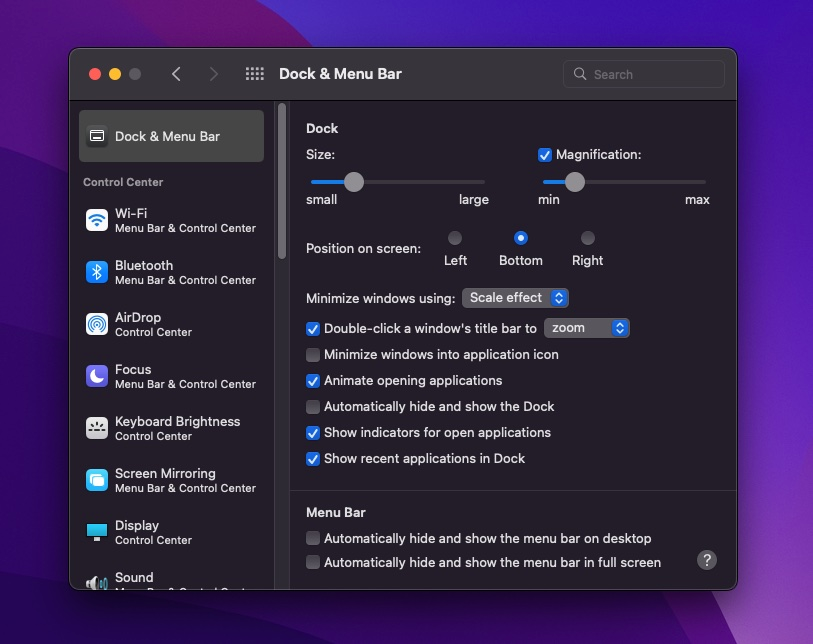Viewport: 813px width, 644px height.
Task: Select Right dock position
Action: [x=587, y=238]
